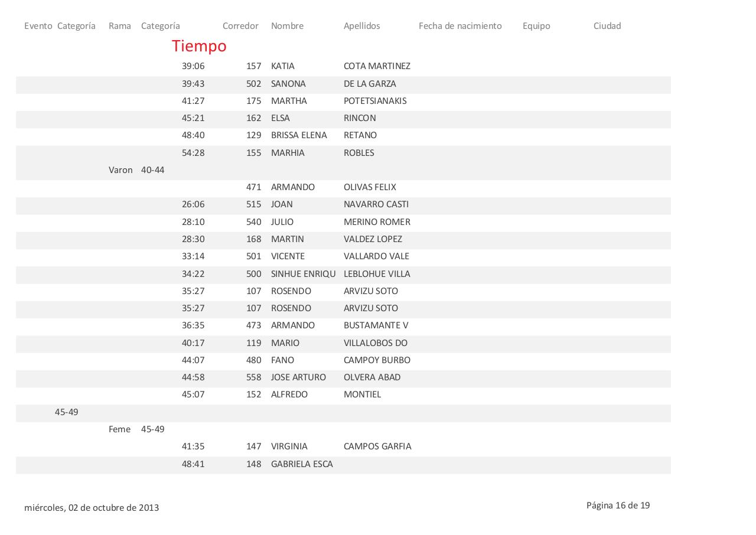Click the name 'VICENTE'
The height and width of the screenshot is (535, 756).
pyautogui.click(x=288, y=256)
